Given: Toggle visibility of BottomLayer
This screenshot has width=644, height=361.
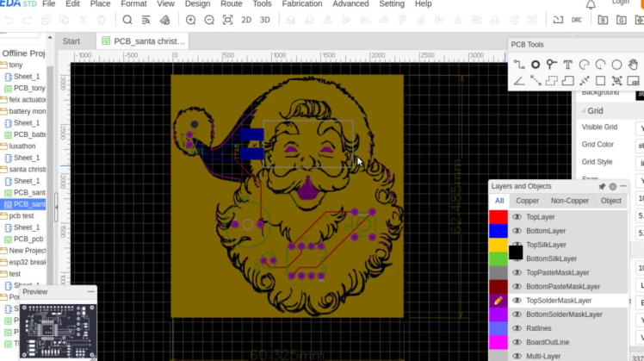Looking at the screenshot, I should tap(517, 231).
